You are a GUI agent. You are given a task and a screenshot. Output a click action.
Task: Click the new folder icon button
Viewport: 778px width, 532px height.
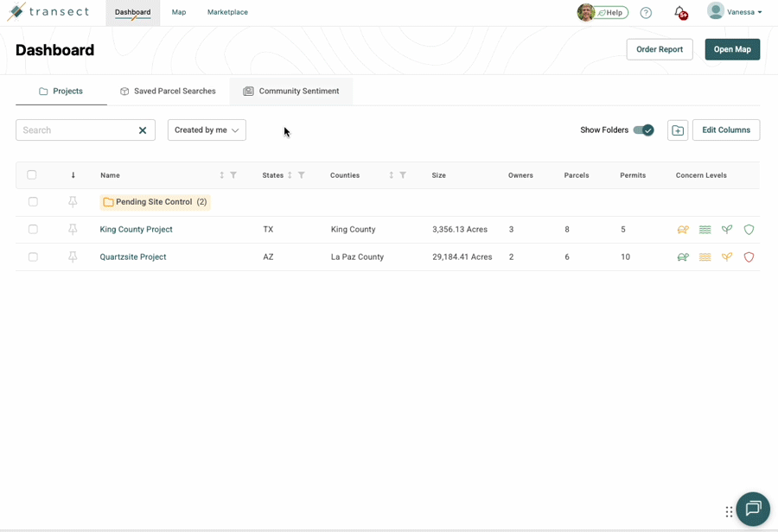677,130
